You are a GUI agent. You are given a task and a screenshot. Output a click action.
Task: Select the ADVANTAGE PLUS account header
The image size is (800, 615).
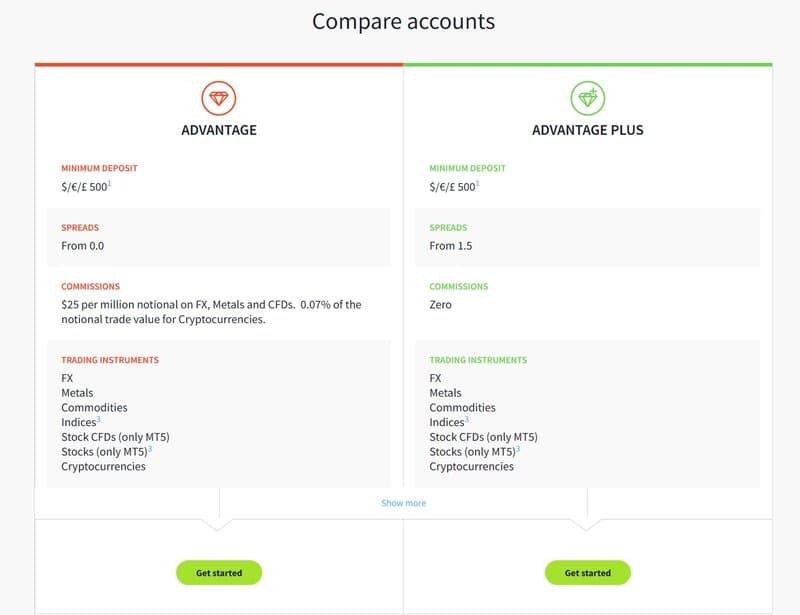588,130
